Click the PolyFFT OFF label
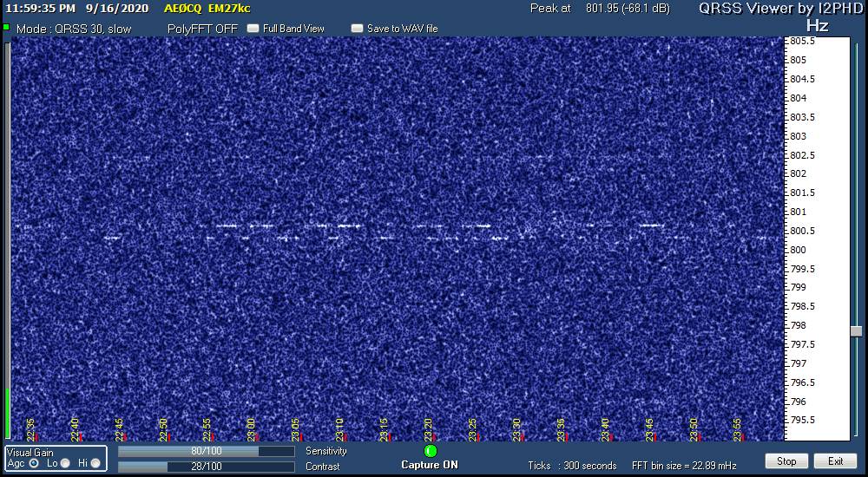868x477 pixels. point(202,29)
